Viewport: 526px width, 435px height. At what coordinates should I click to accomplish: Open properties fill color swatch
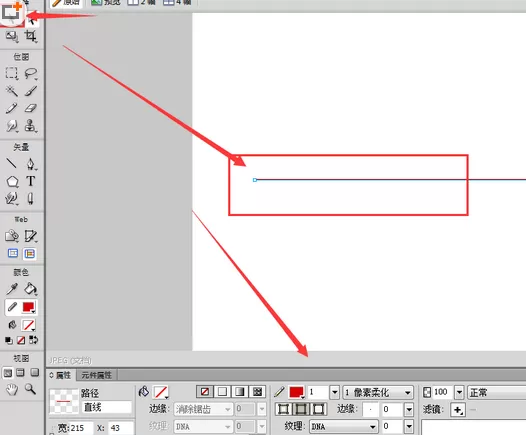pos(161,391)
